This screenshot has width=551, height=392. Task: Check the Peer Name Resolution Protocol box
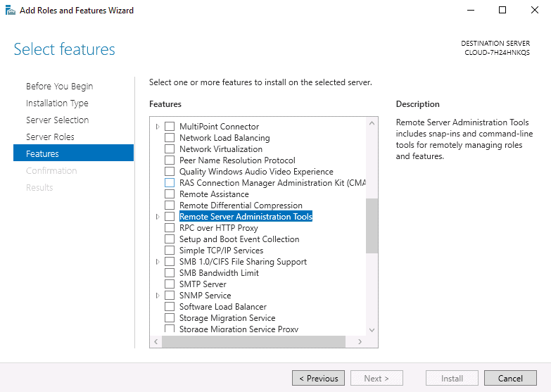pos(170,160)
